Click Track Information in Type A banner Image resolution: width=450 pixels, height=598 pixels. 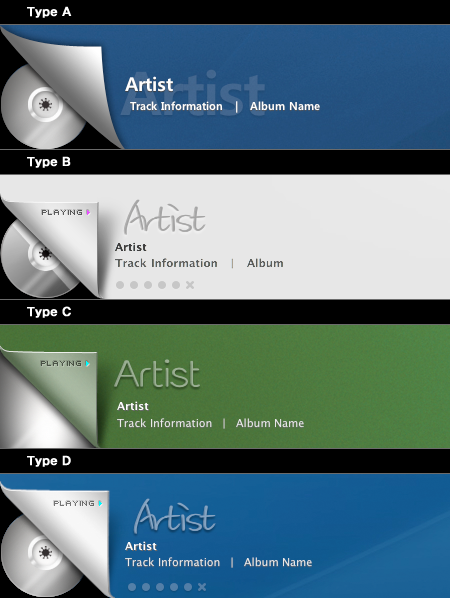[176, 106]
